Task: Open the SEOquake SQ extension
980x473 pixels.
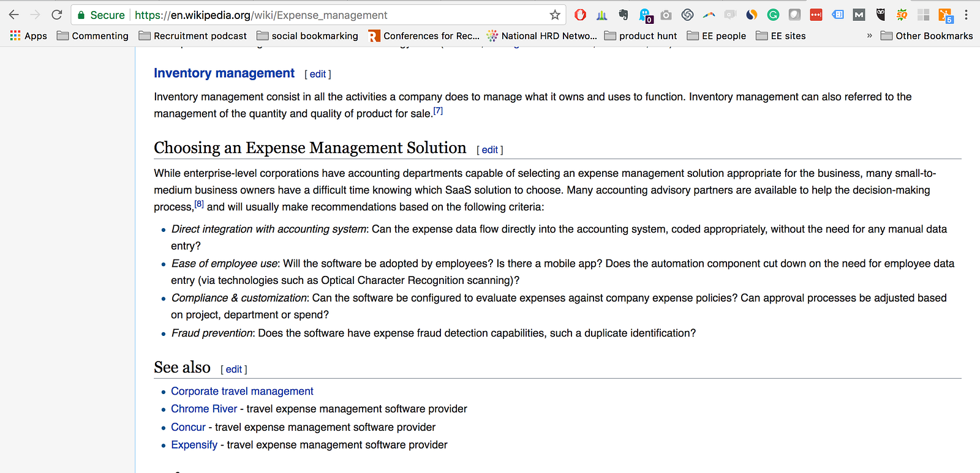Action: tap(902, 15)
